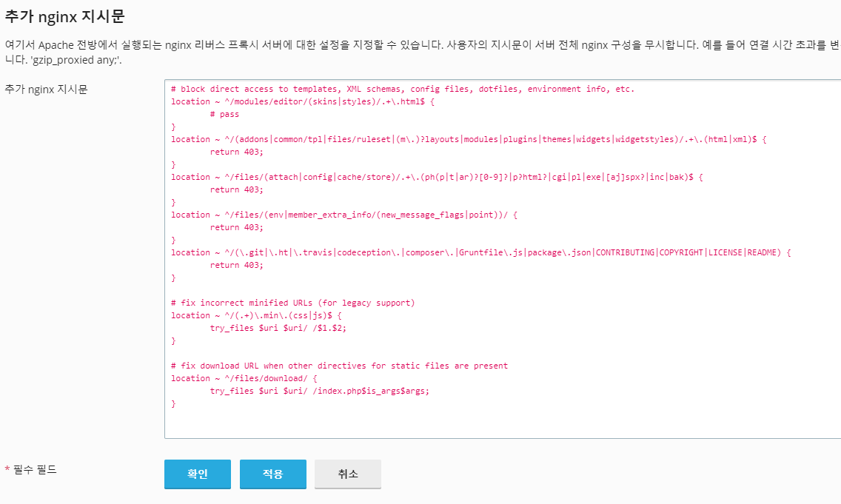Click the 'location ~ ^/files/download/' line
Viewport: 841px width, 504px height.
(244, 378)
